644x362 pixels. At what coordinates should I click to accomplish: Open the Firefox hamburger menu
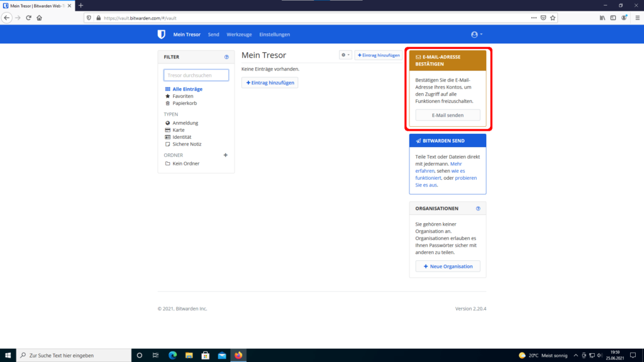(x=638, y=18)
